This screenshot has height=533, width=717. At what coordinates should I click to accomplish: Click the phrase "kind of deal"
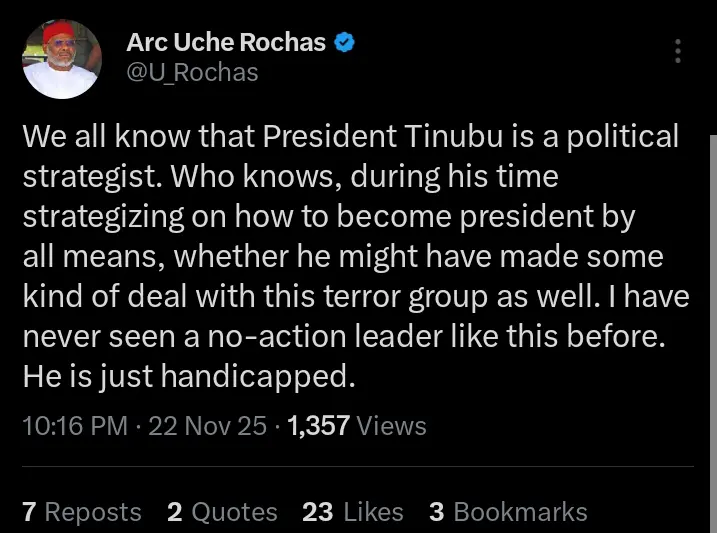105,296
